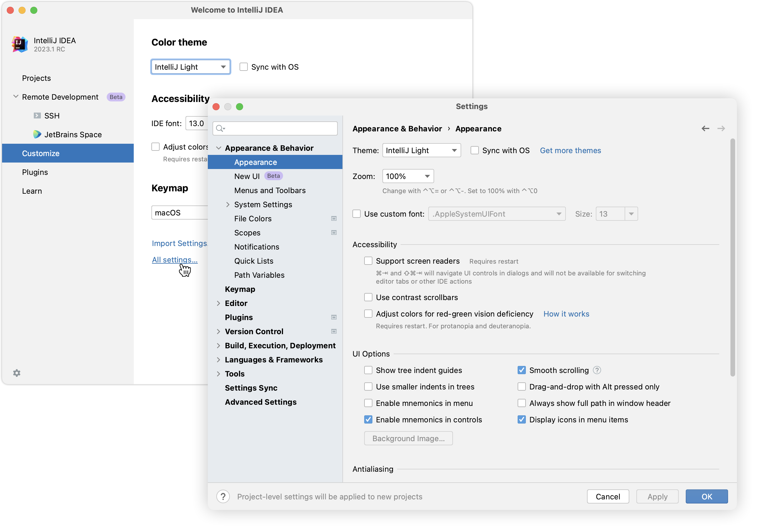Click the SSH terminal icon
Viewport: 761px width, 532px height.
37,116
